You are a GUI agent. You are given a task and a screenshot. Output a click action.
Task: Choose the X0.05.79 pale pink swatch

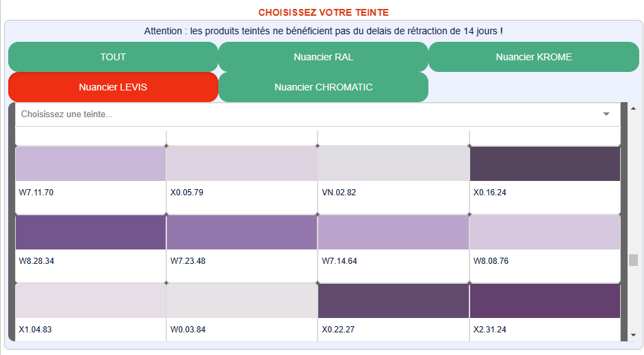[242, 164]
